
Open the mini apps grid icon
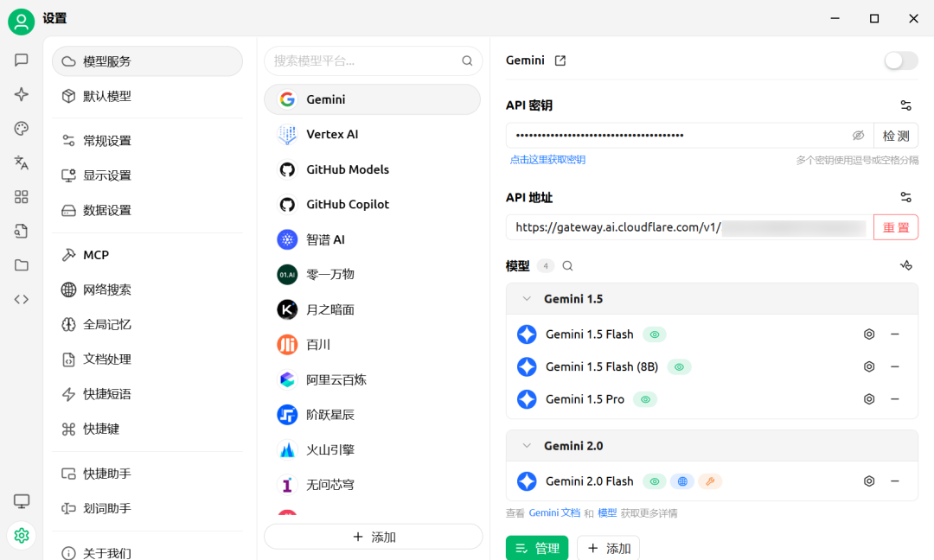pos(22,197)
